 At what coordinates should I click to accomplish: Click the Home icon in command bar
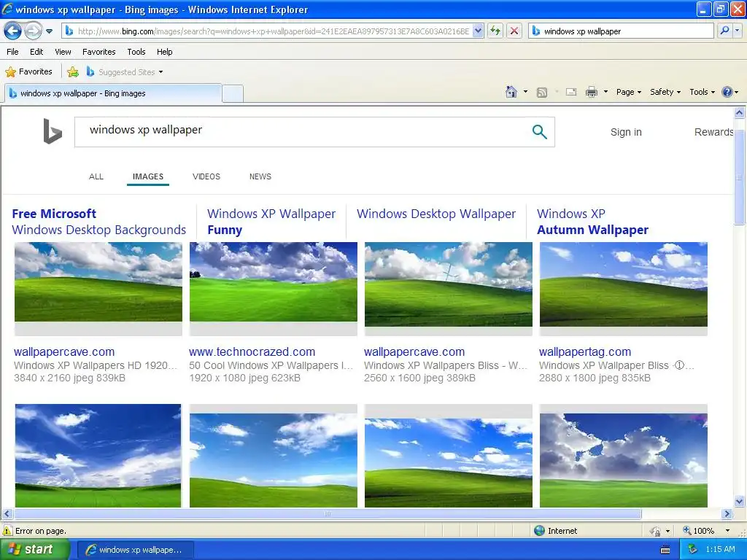click(x=511, y=92)
